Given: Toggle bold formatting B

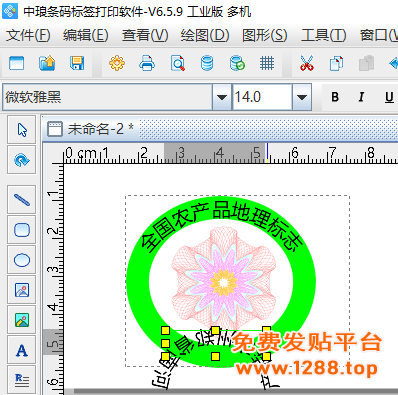Looking at the screenshot, I should pos(335,97).
